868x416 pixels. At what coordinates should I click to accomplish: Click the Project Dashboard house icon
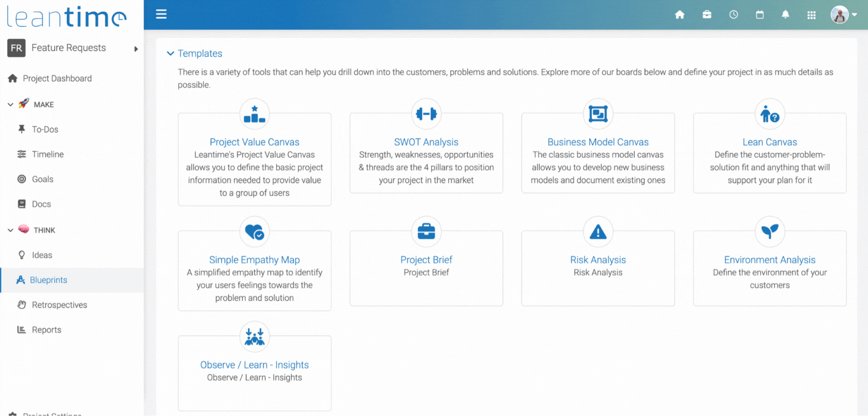coord(13,78)
